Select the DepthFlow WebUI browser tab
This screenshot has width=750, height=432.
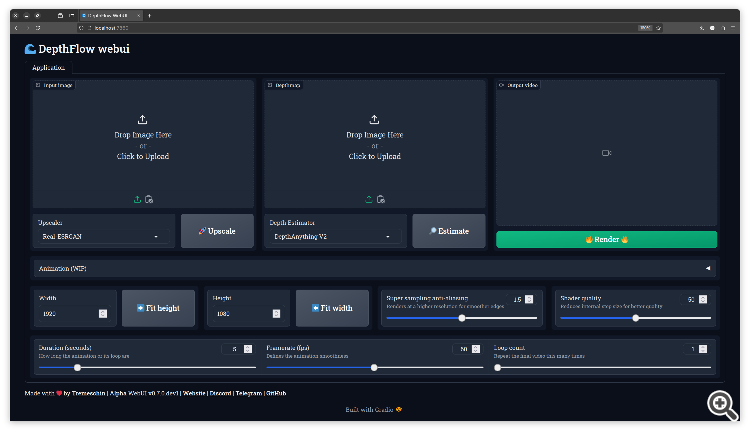coord(110,15)
